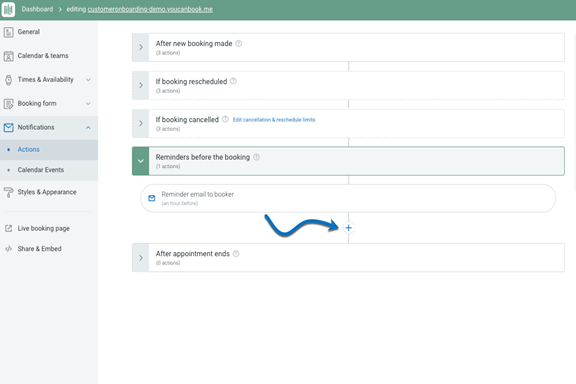
Task: Expand After new booking made section
Action: [141, 47]
